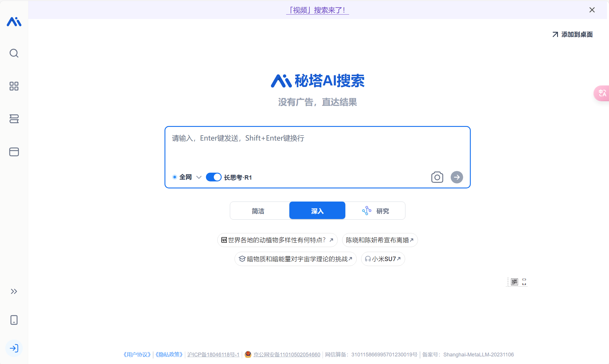This screenshot has height=364, width=609.
Task: Toggle the 长思考·R1 switch off
Action: 213,177
